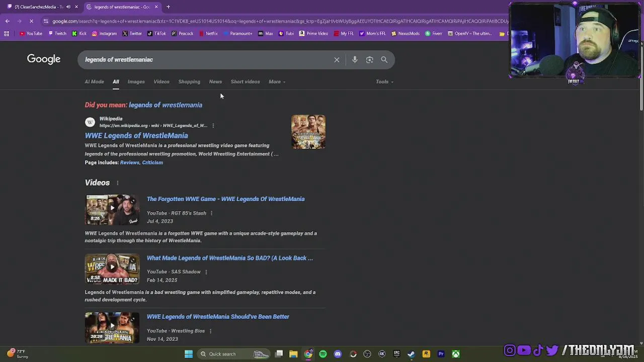
Task: Open the Xbox app from taskbar
Action: pyautogui.click(x=455, y=354)
